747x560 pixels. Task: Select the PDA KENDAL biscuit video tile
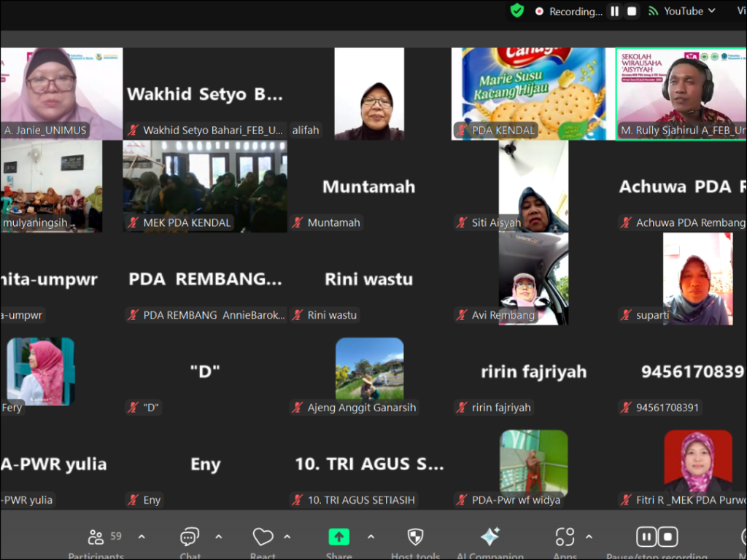click(529, 93)
